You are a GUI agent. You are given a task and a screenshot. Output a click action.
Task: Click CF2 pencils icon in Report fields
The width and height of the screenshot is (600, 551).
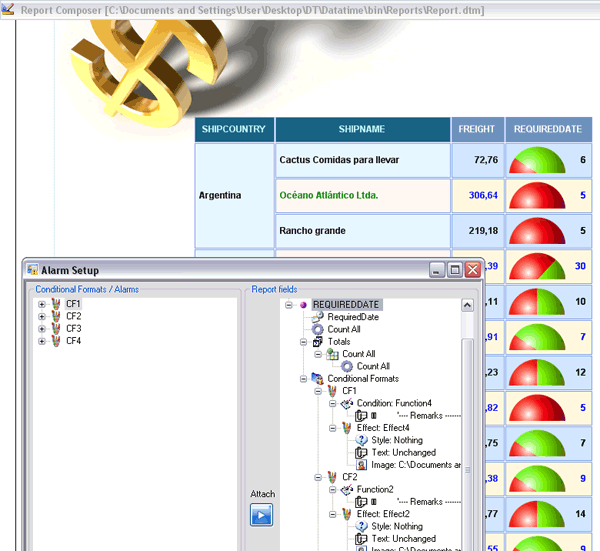(x=332, y=477)
